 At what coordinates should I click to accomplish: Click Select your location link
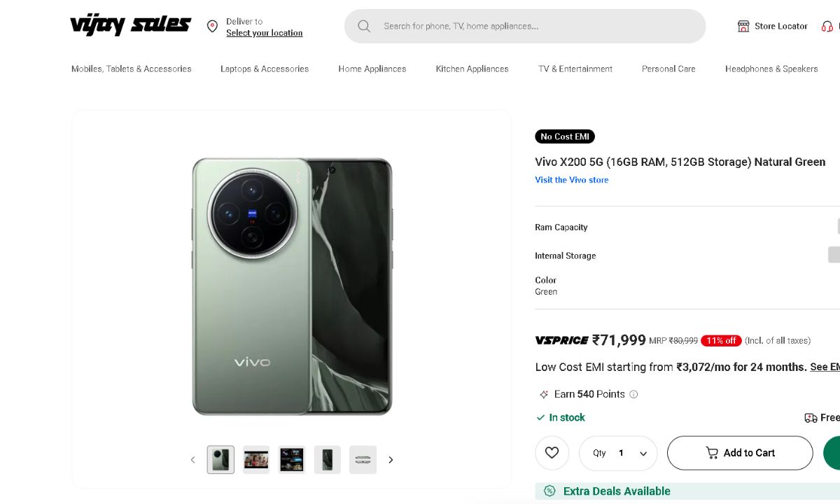coord(265,33)
